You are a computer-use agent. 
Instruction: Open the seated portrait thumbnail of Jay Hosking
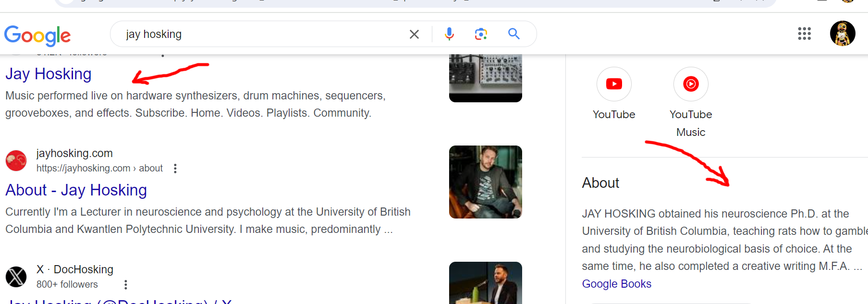point(485,182)
